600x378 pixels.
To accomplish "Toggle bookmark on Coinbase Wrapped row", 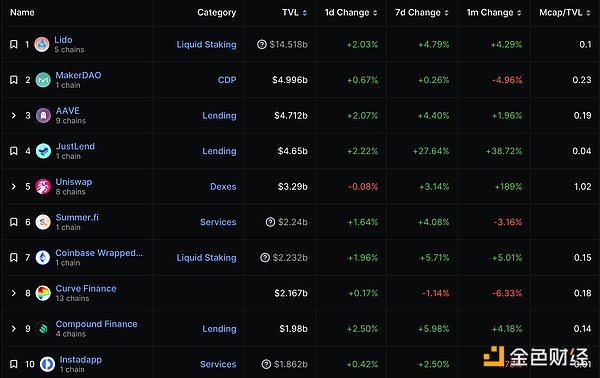I will pos(14,257).
